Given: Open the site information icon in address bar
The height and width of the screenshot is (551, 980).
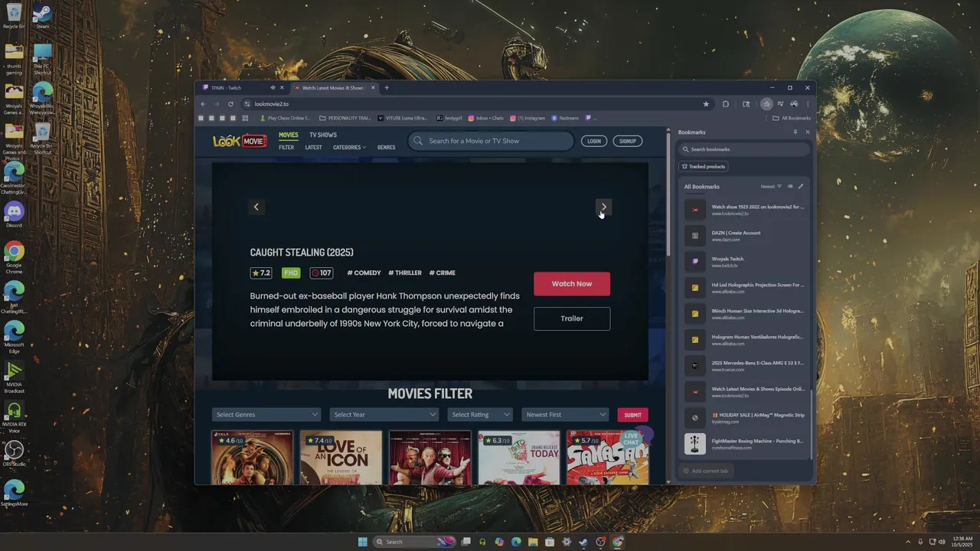Looking at the screenshot, I should [x=247, y=104].
